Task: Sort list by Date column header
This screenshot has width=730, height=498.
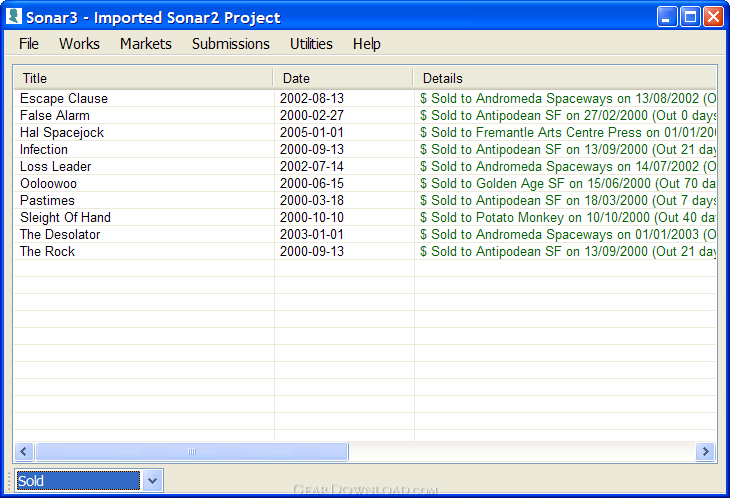Action: coord(343,78)
